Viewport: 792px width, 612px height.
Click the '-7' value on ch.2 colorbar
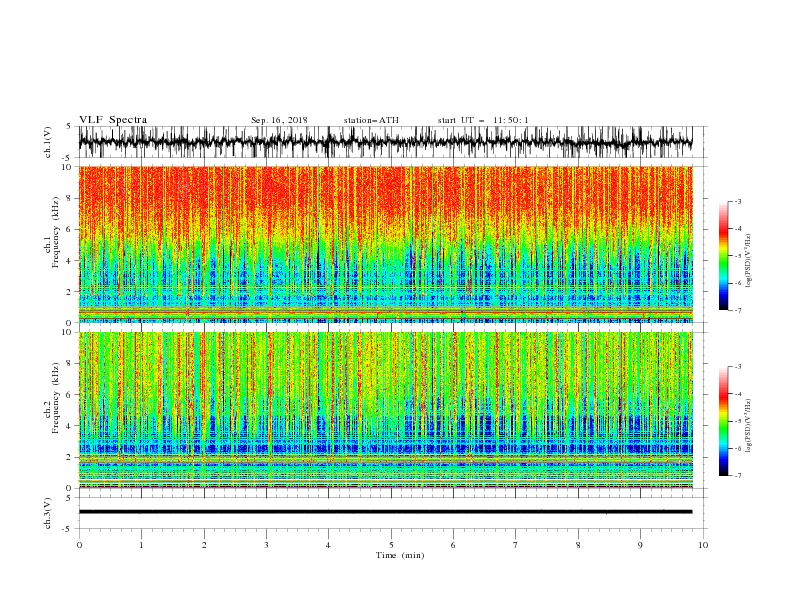pyautogui.click(x=737, y=475)
